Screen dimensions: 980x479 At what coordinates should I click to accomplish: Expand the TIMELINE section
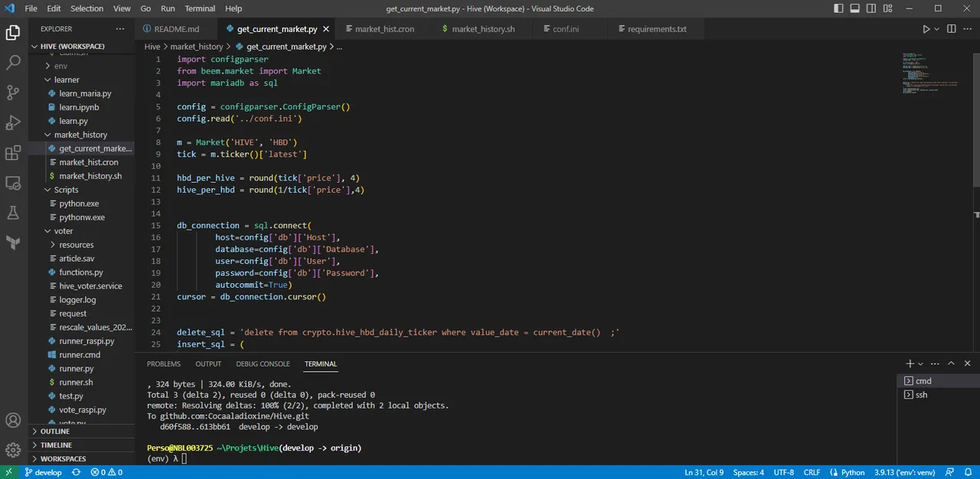tap(56, 445)
